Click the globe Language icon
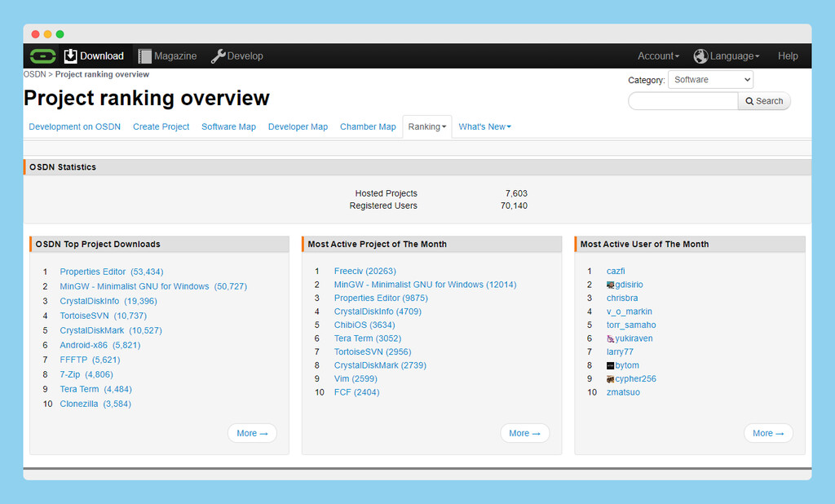Screen dimensions: 835x504 [x=700, y=56]
